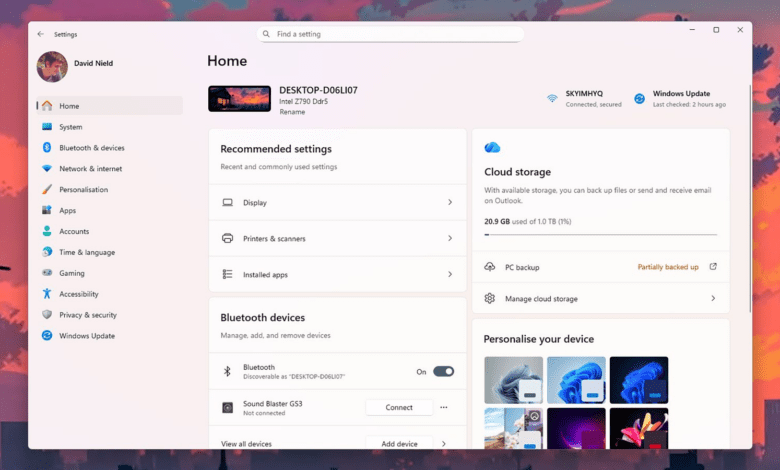
Task: Click the DESKTOP-D06LI07 device name
Action: [x=318, y=90]
